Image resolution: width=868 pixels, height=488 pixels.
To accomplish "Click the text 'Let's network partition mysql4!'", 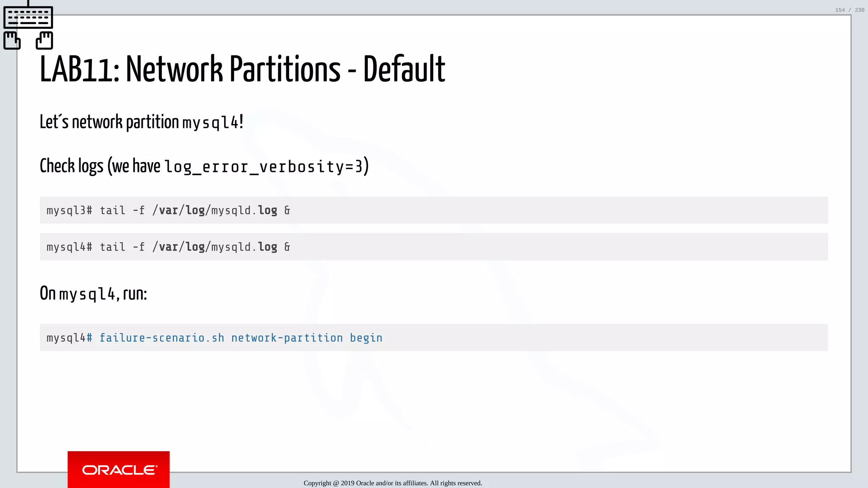I will tap(141, 122).
